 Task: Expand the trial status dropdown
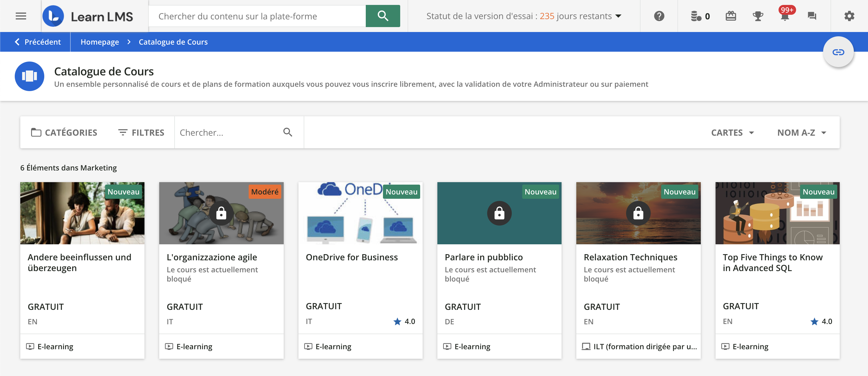coord(618,16)
